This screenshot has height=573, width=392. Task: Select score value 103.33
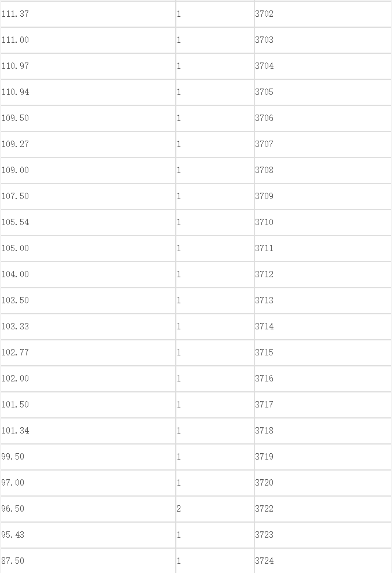click(x=15, y=326)
